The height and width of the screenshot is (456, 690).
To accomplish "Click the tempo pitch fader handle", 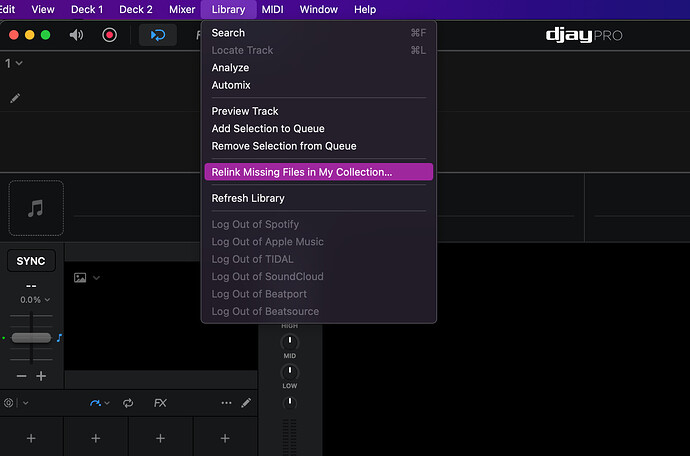I will tap(31, 338).
